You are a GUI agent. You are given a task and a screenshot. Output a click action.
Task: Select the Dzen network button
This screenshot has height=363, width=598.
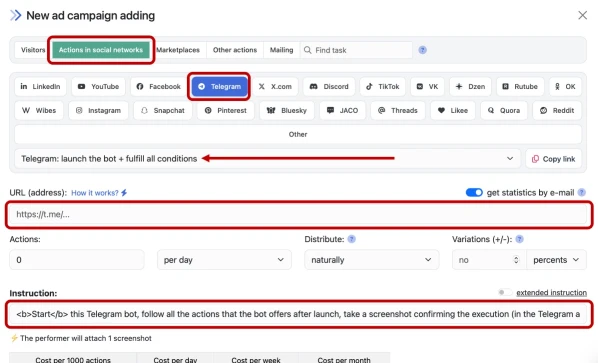click(x=470, y=87)
